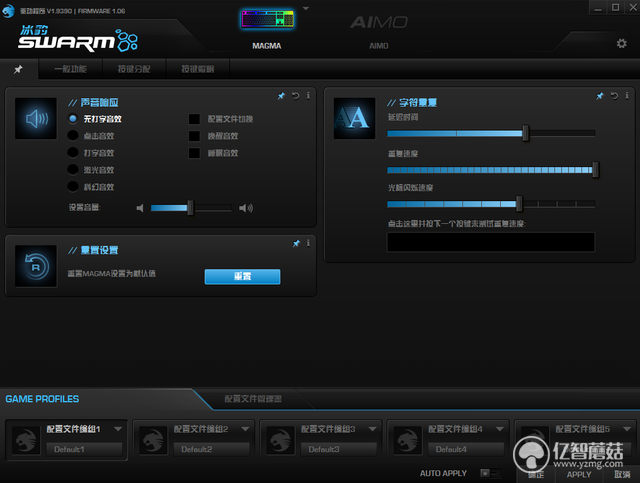640x483 pixels.
Task: Select the MAGMA keyboard device icon
Action: click(267, 19)
